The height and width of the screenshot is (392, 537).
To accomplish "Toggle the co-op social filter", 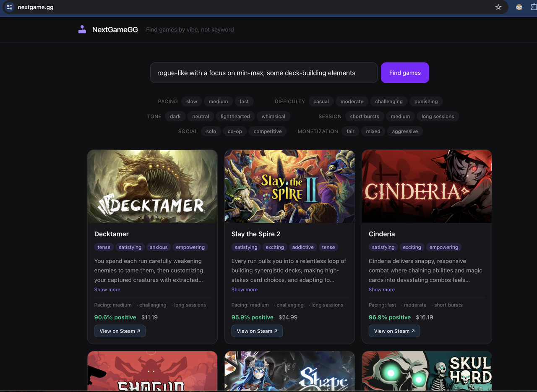I will [235, 131].
